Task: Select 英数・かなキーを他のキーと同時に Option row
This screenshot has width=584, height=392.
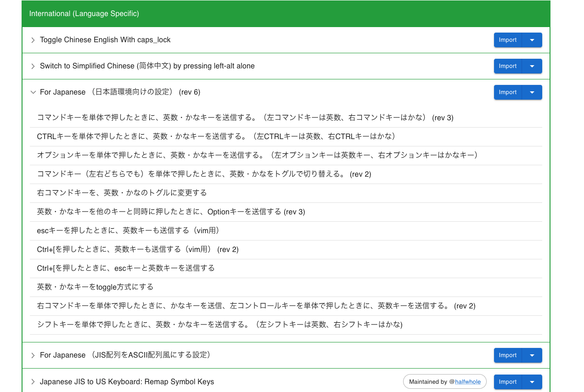Action: [286, 212]
